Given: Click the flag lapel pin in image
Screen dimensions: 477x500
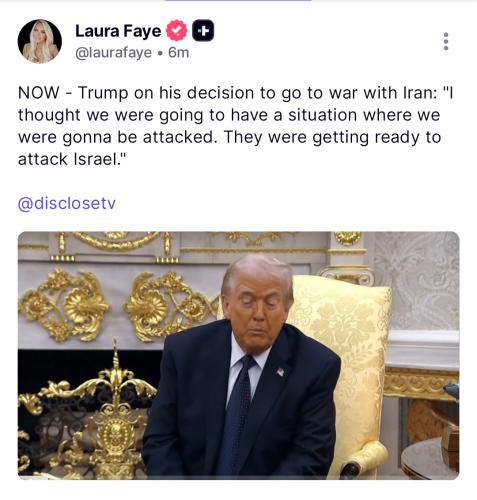Looking at the screenshot, I should (280, 371).
